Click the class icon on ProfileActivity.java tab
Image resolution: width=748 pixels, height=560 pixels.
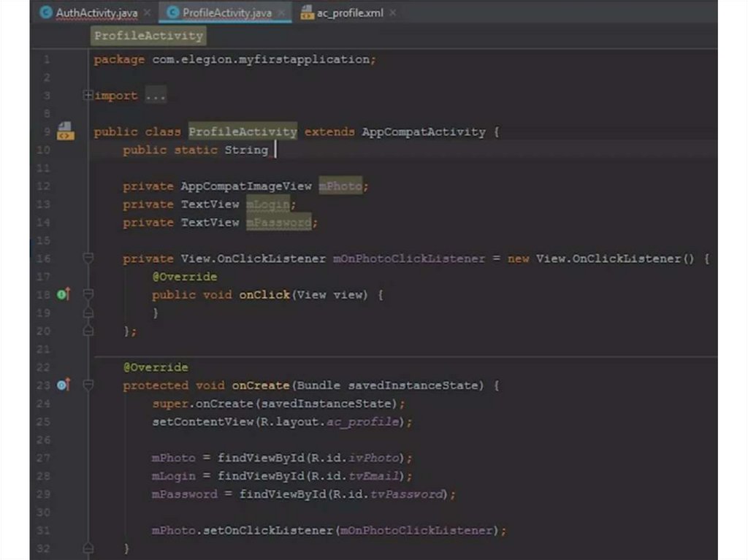click(173, 12)
